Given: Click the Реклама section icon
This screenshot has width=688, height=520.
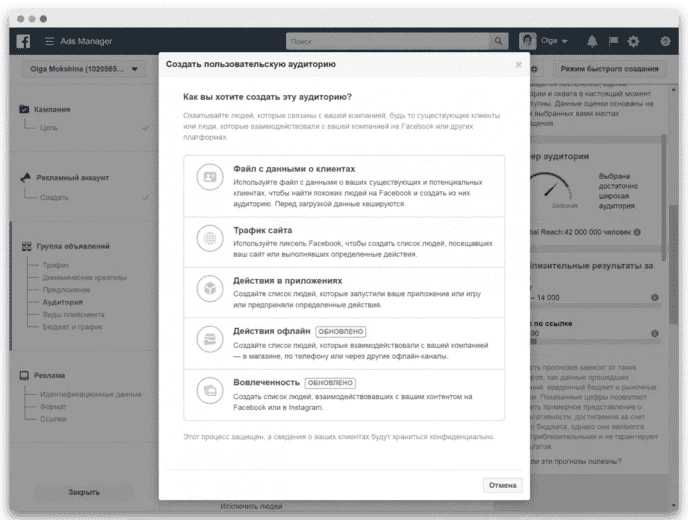Looking at the screenshot, I should pos(25,376).
